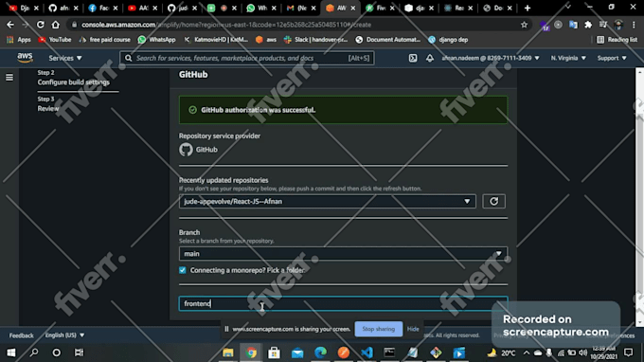Click the Feedback link
Viewport: 644px width, 362px height.
(x=22, y=335)
